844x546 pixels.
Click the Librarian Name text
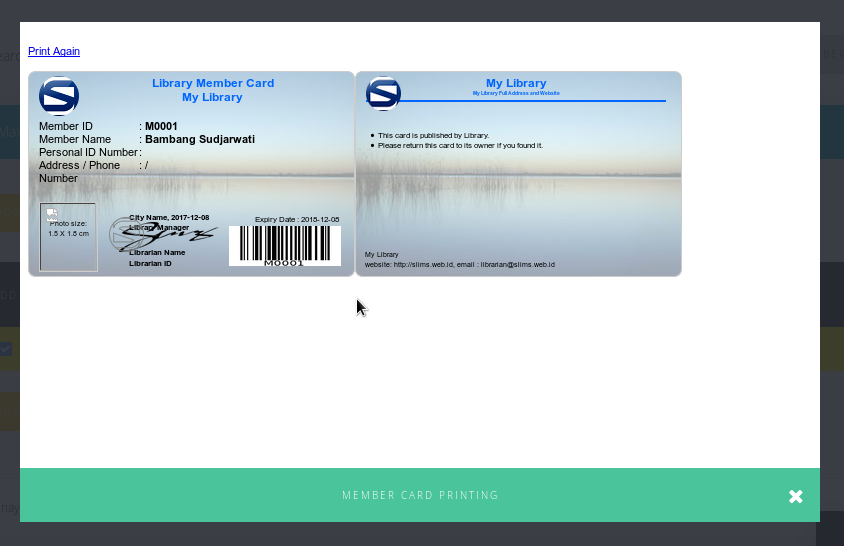coord(157,253)
